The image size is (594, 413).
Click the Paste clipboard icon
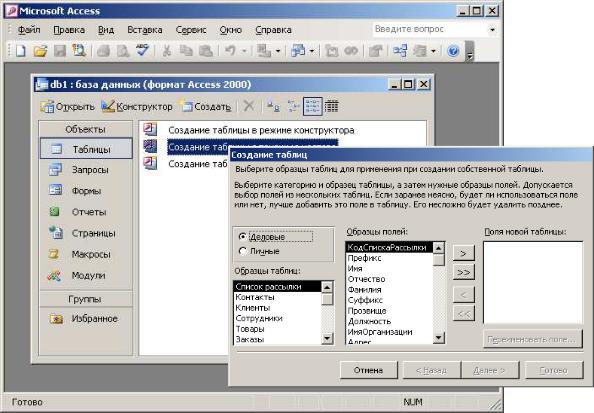click(206, 50)
